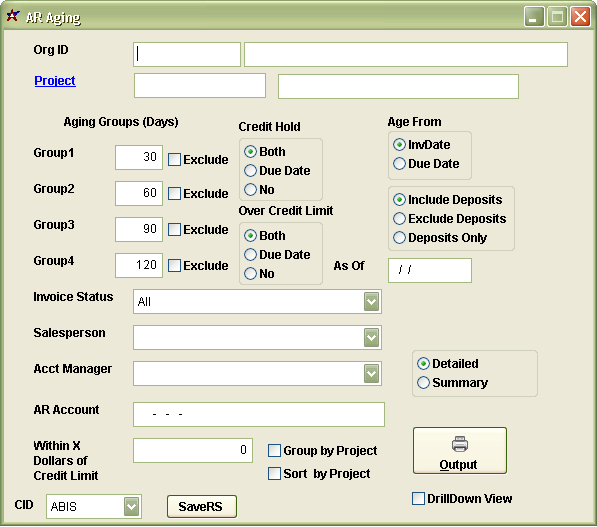This screenshot has width=597, height=527.
Task: Select No under Credit Hold
Action: coord(250,189)
